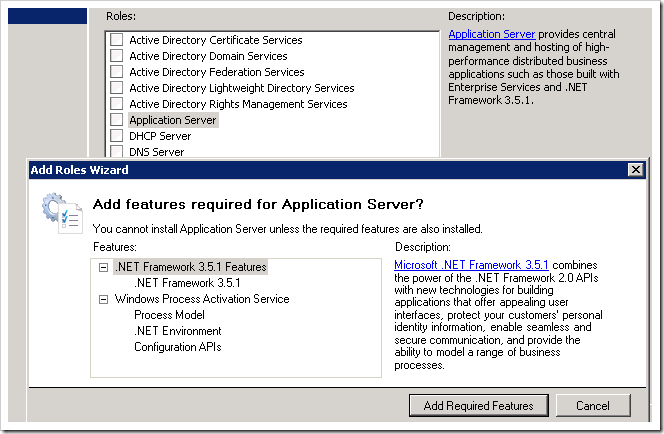Check Active Directory Certificate Services checkbox

pyautogui.click(x=116, y=40)
